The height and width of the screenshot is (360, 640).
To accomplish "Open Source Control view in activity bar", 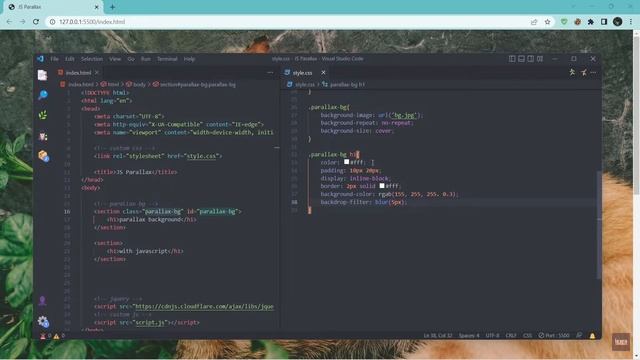I will 42,115.
